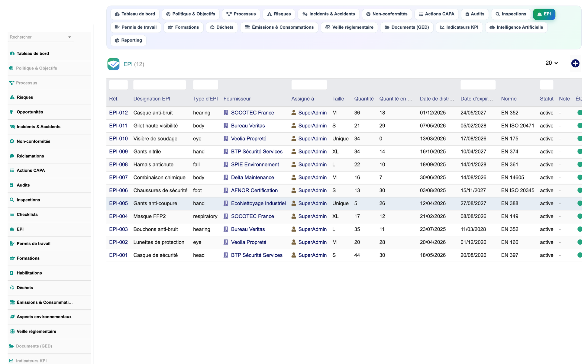
Task: Open the rows-per-page dropdown showing 20
Action: point(551,63)
